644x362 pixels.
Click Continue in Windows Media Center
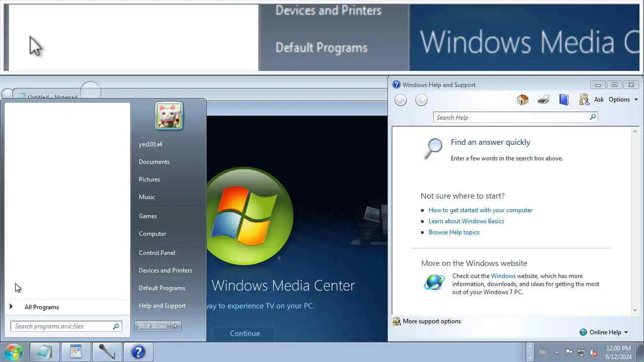(245, 333)
